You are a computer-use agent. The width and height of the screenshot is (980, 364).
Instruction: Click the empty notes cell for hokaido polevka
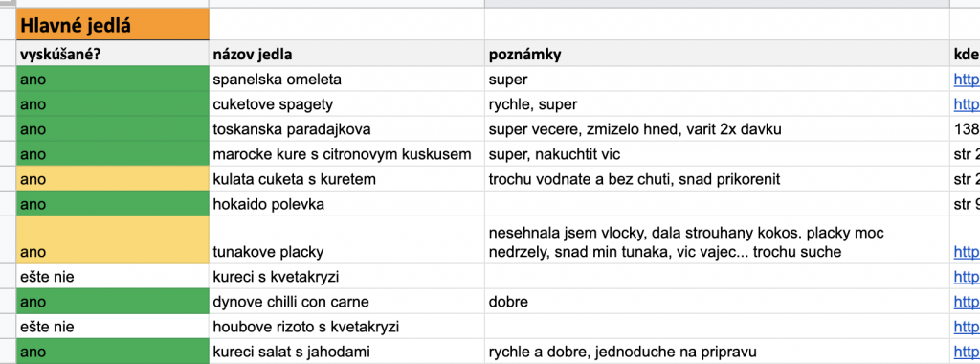[x=716, y=205]
